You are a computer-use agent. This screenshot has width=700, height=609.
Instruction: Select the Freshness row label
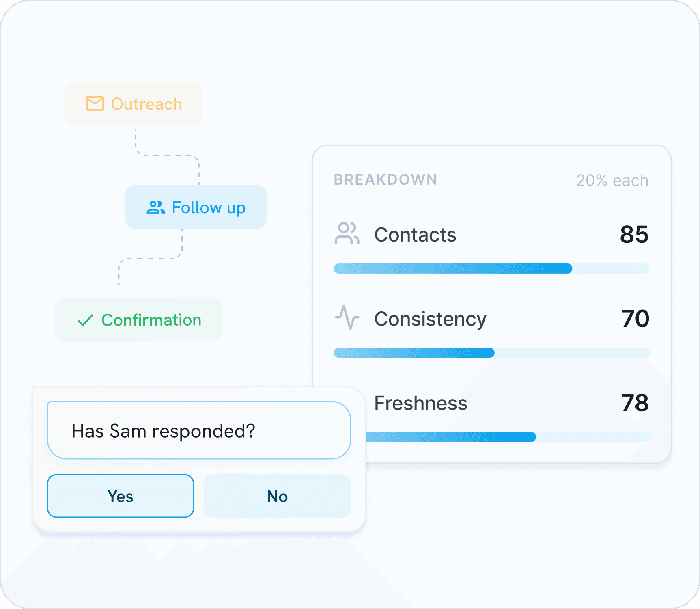[420, 403]
